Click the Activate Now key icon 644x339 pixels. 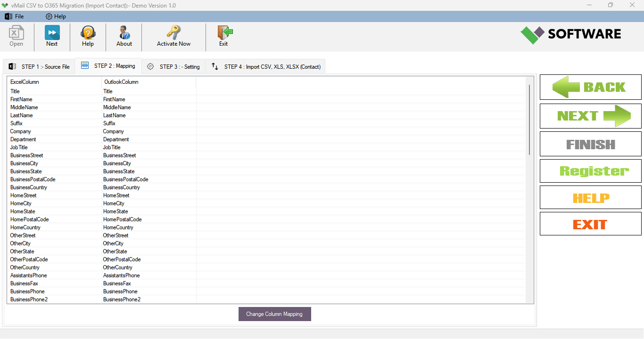point(173,33)
